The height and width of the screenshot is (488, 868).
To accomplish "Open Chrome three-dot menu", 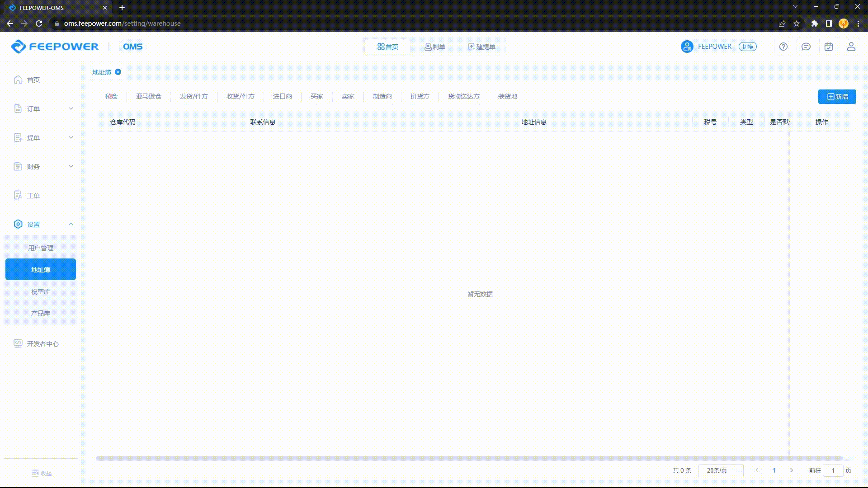I will (x=858, y=23).
